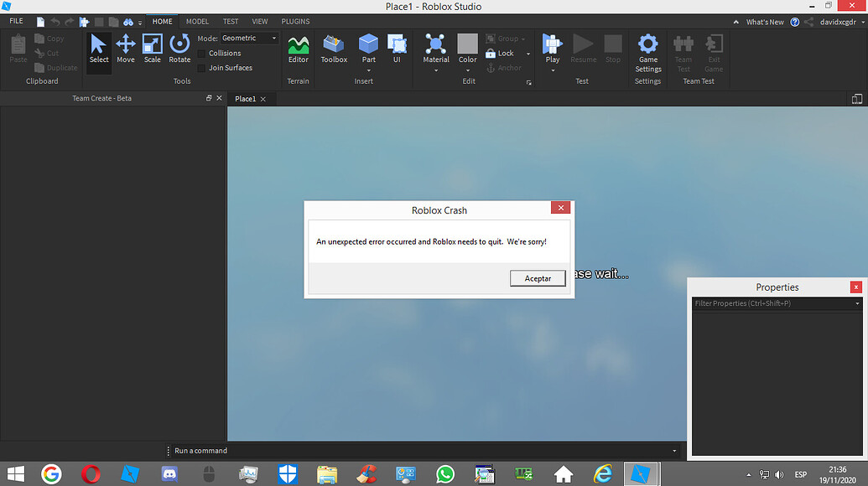Viewport: 868px width, 486px height.
Task: Click the Lock tool
Action: 500,53
